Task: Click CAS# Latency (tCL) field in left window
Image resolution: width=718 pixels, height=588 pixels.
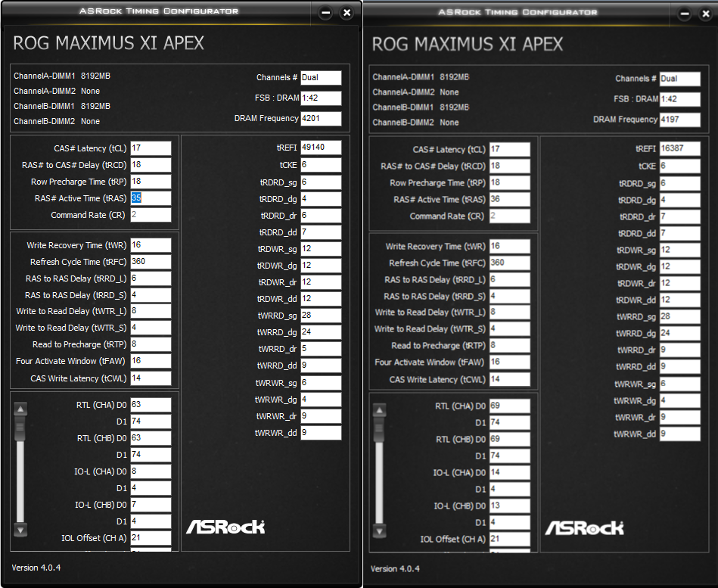Action: pyautogui.click(x=151, y=148)
